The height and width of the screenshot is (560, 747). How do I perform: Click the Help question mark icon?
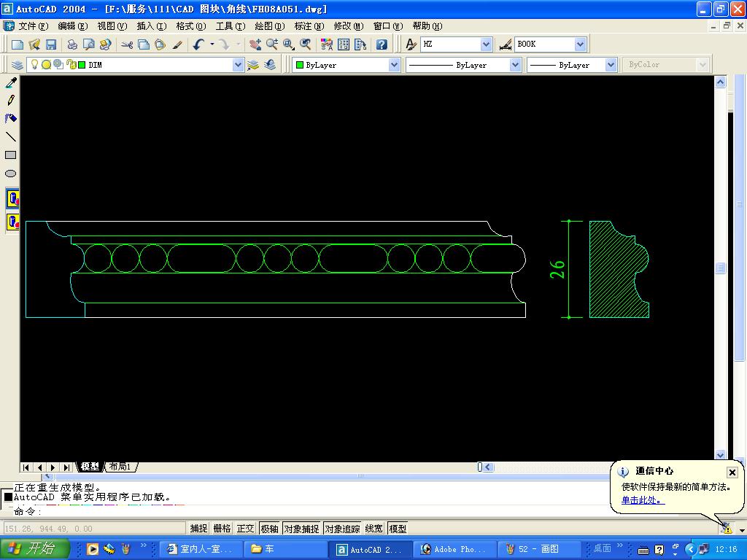tap(382, 44)
